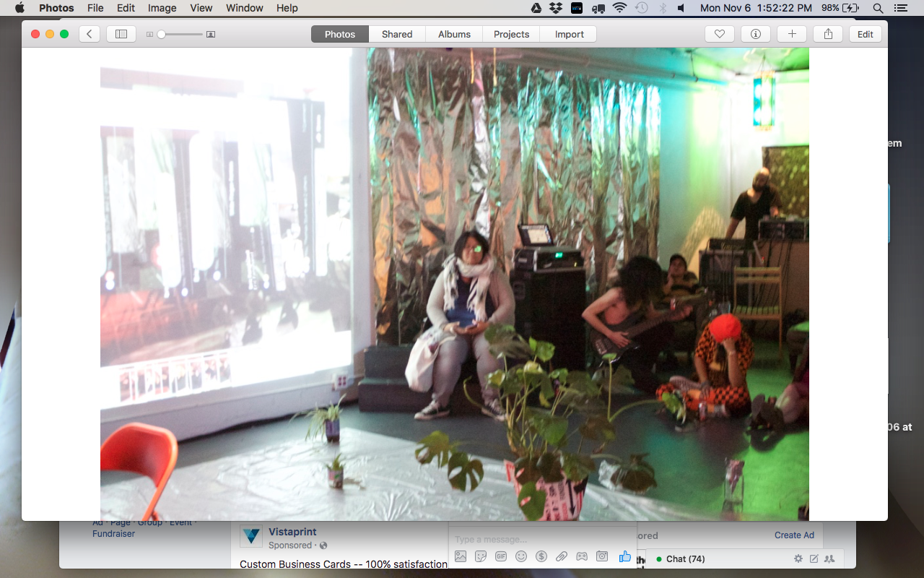Open the Apple menu
Screen dimensions: 924x578
pyautogui.click(x=19, y=8)
